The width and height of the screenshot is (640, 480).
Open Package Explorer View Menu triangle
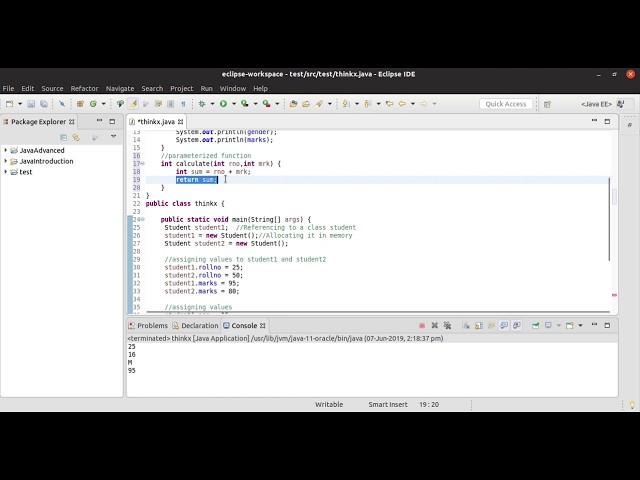pyautogui.click(x=113, y=136)
